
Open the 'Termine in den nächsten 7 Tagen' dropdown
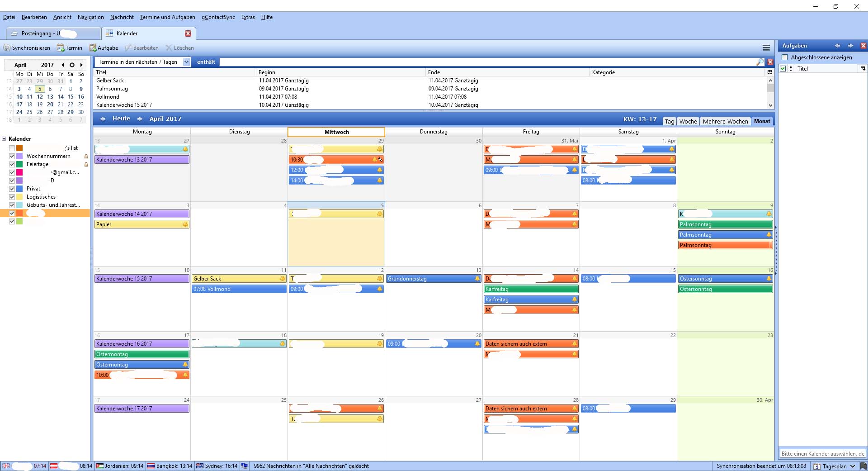[x=186, y=62]
